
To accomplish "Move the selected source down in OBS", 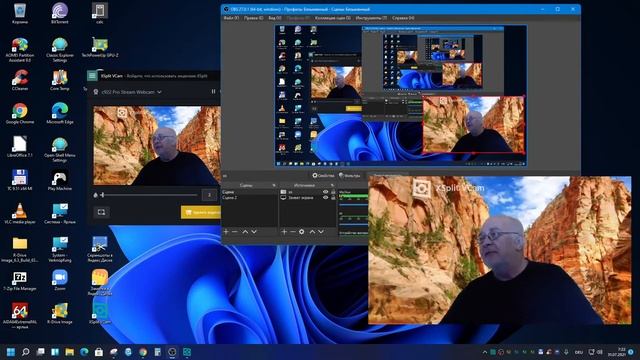I will (x=321, y=232).
